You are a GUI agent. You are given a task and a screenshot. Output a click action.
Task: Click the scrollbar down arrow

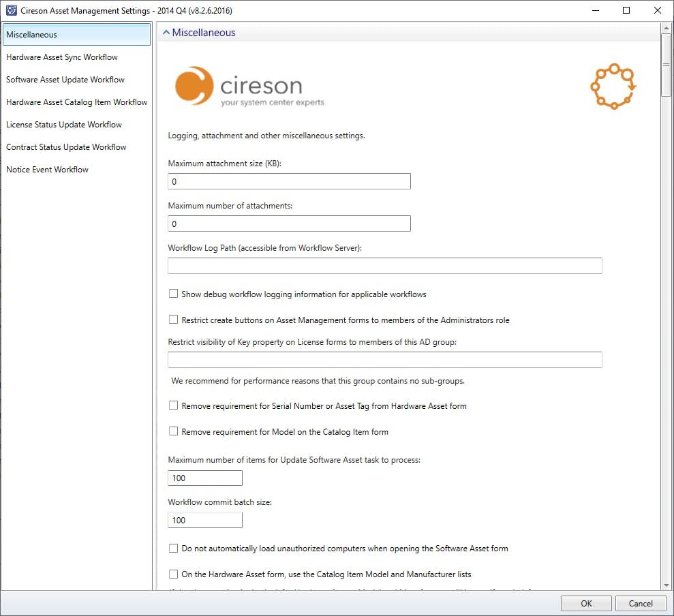coord(667,585)
